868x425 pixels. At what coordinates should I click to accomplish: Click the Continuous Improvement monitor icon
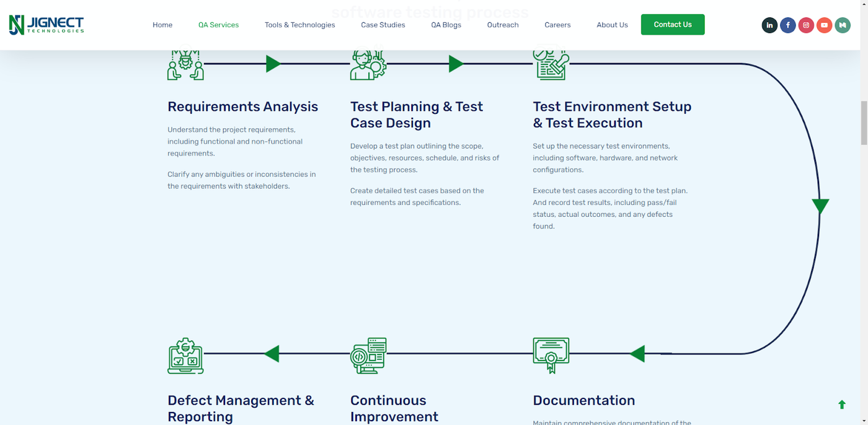pyautogui.click(x=368, y=356)
